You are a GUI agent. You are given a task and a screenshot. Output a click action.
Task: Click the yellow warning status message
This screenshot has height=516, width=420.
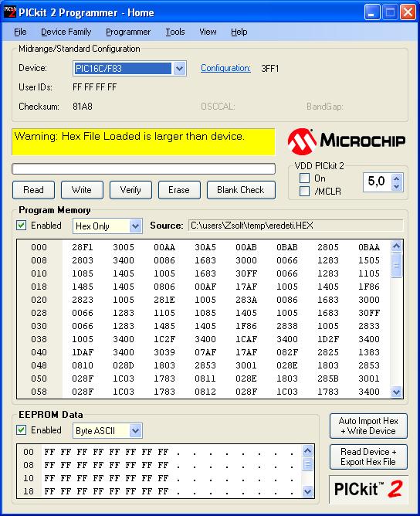(144, 142)
